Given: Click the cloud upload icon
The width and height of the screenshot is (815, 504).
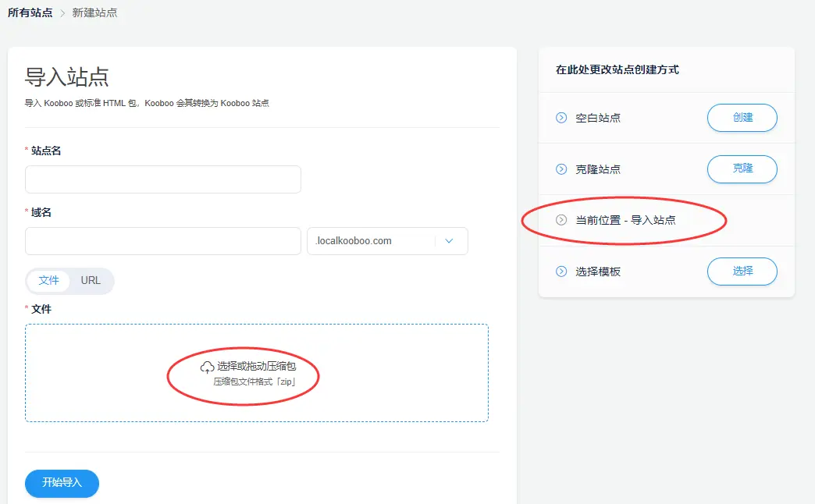Looking at the screenshot, I should coord(207,367).
